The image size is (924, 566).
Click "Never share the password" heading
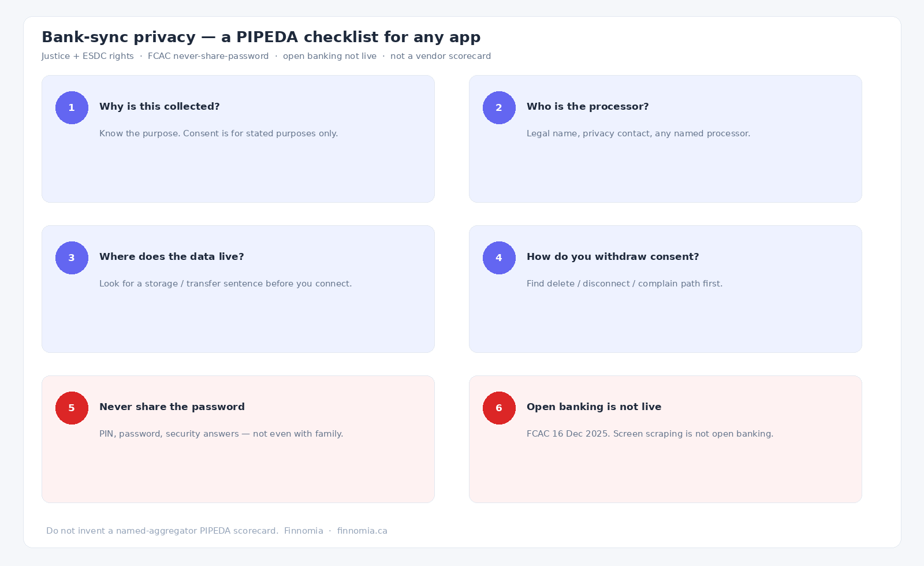point(172,407)
